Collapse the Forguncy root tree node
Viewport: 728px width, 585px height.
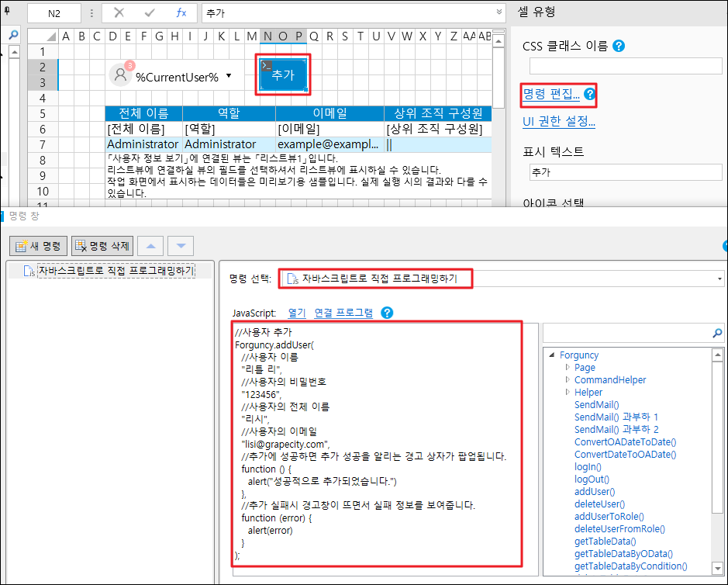[x=552, y=355]
